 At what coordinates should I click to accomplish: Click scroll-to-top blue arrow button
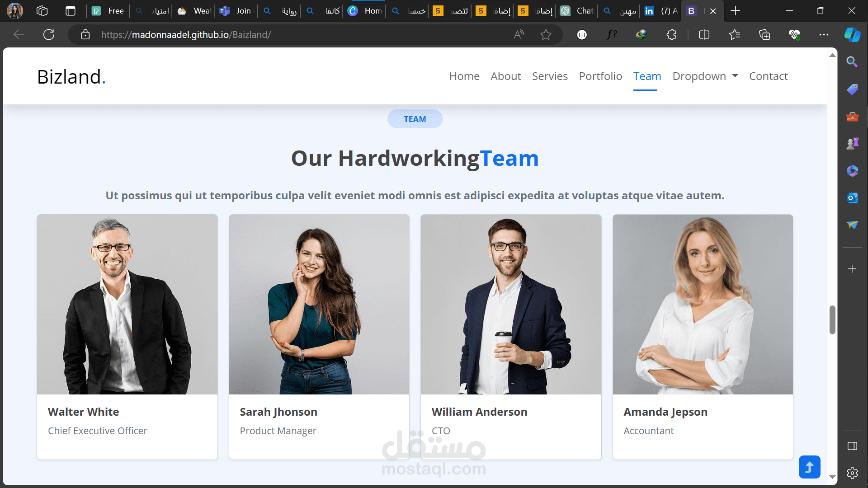[x=809, y=467]
